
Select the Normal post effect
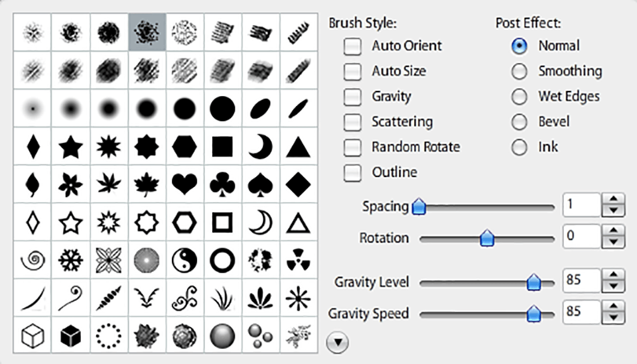519,46
